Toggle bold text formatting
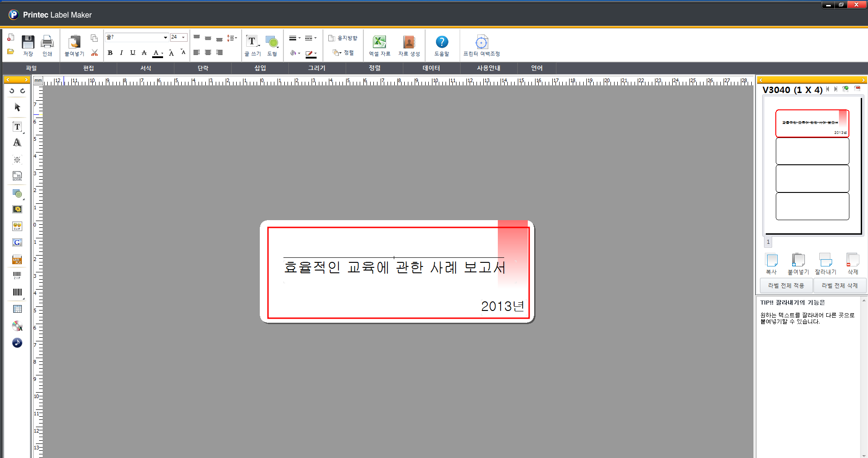 110,53
